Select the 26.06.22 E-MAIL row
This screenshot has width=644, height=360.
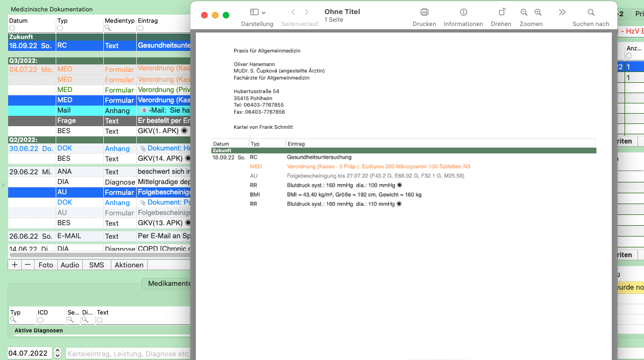(x=99, y=236)
